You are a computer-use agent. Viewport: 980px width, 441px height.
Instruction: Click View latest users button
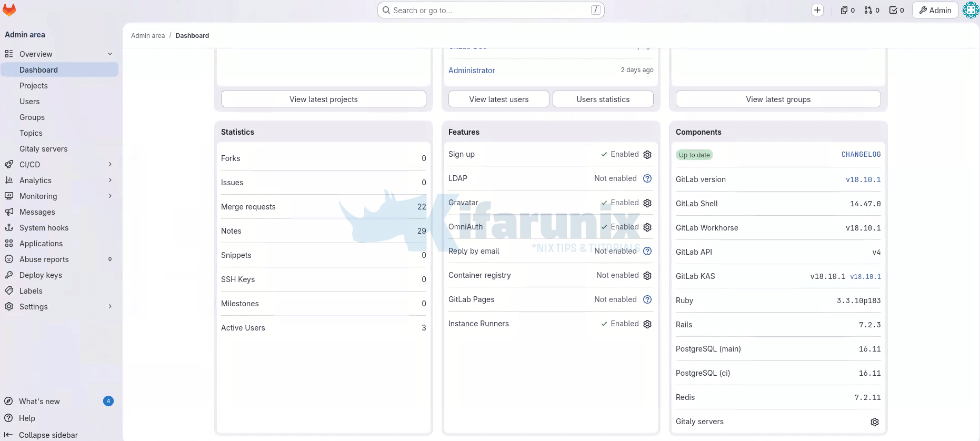click(499, 99)
